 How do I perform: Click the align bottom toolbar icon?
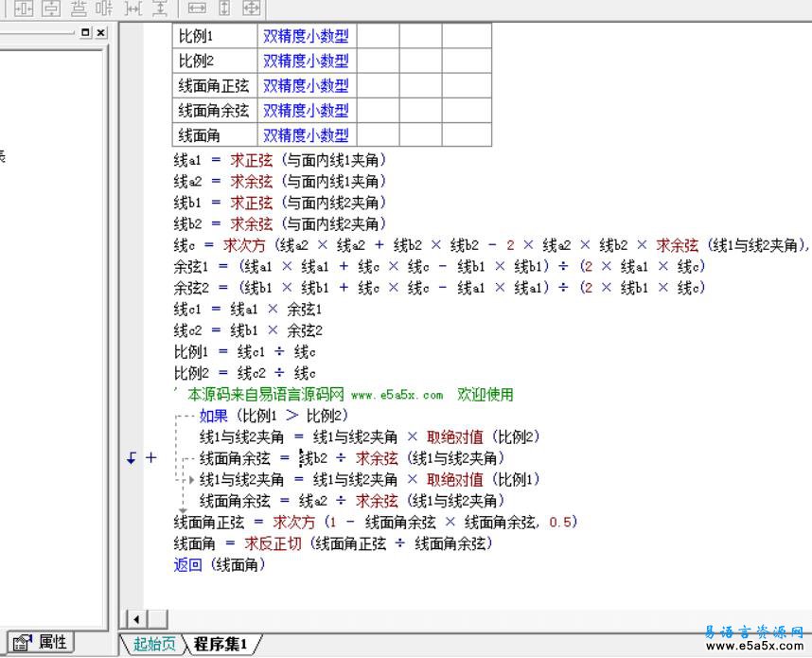(x=80, y=9)
